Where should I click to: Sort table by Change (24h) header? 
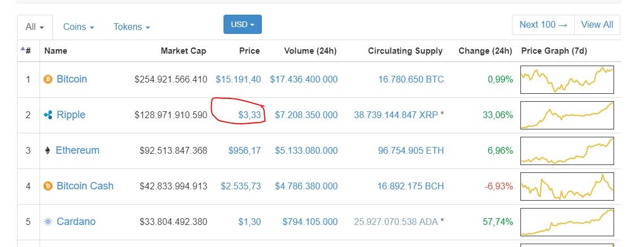point(485,51)
